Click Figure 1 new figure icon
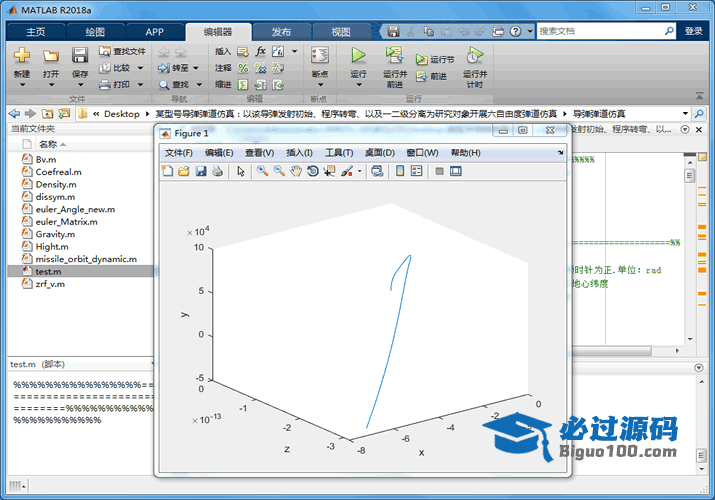 (168, 171)
